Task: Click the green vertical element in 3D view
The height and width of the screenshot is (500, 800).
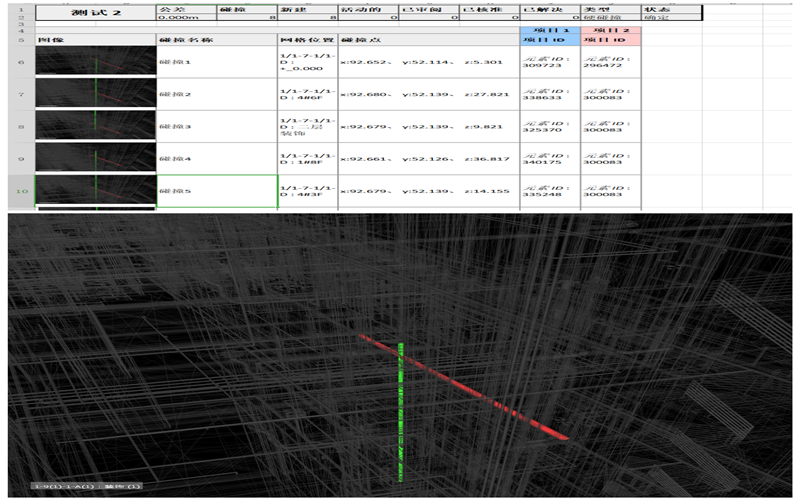Action: (x=401, y=412)
